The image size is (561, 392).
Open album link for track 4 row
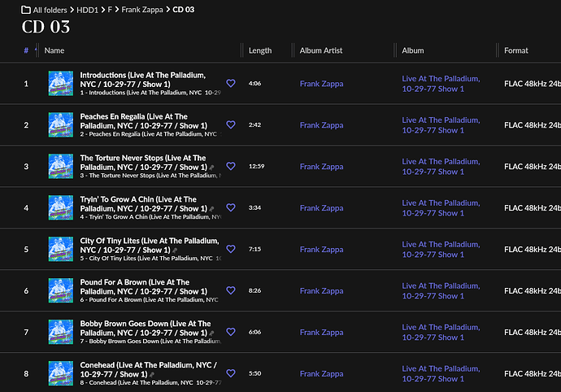coord(441,207)
